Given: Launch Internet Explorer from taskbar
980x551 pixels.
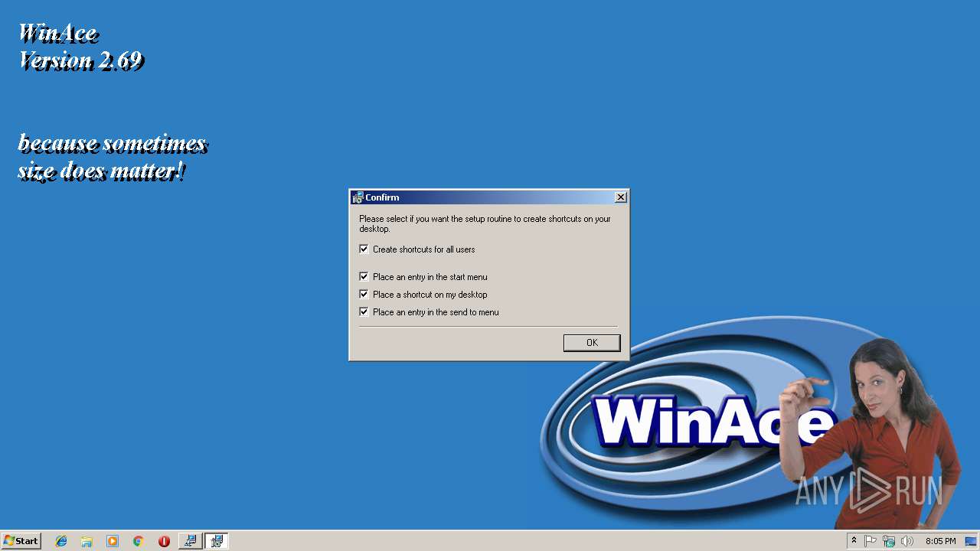Looking at the screenshot, I should pos(61,541).
